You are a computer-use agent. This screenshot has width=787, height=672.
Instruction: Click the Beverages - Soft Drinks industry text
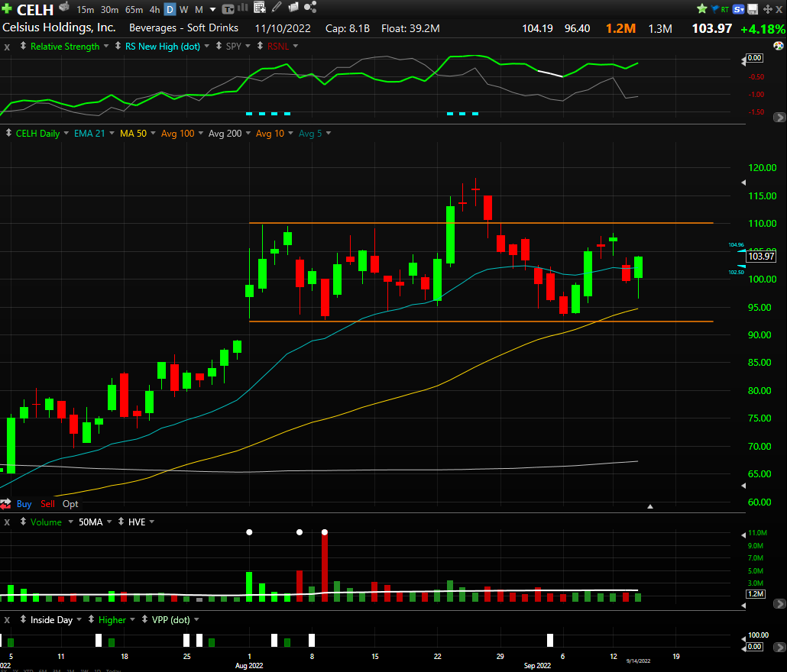pyautogui.click(x=183, y=28)
